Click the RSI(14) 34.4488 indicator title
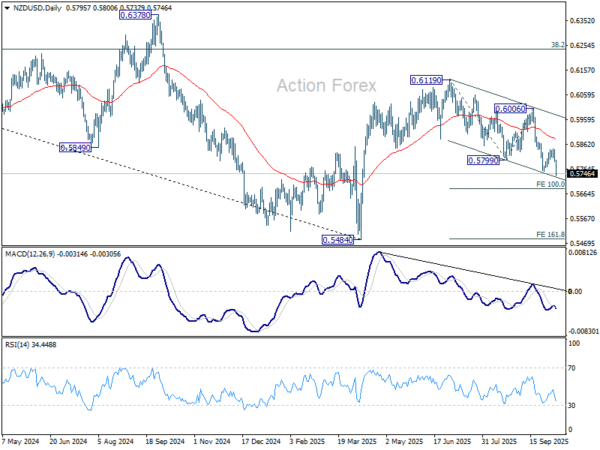Image resolution: width=600 pixels, height=450 pixels. (31, 345)
